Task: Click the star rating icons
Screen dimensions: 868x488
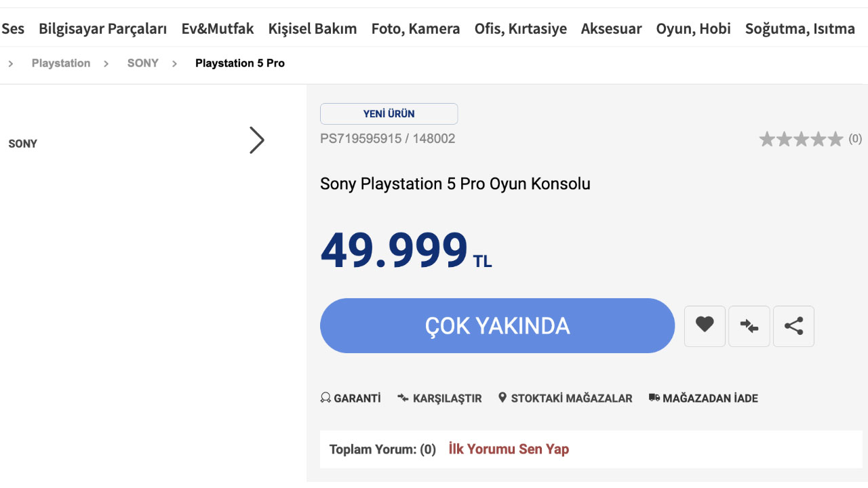Action: [x=801, y=139]
